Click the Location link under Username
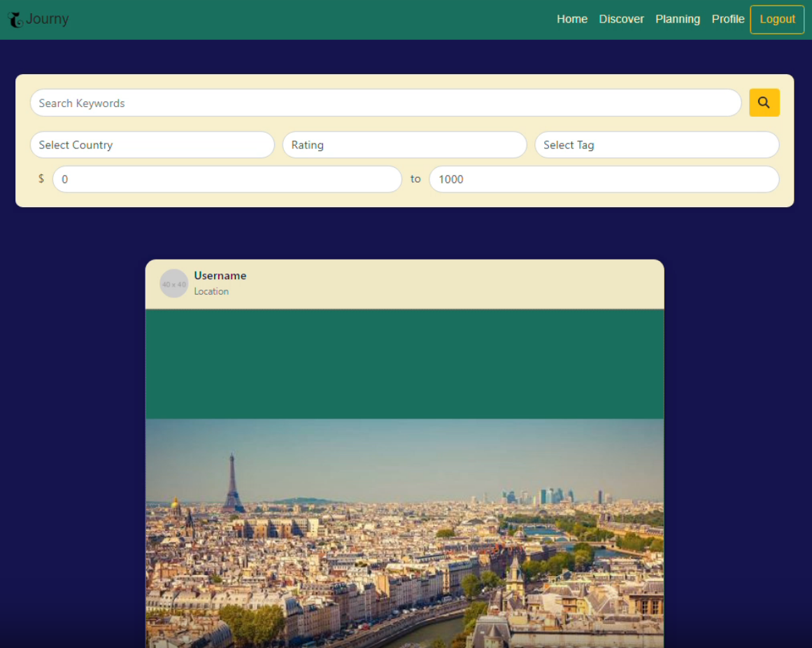The image size is (812, 648). 211,291
